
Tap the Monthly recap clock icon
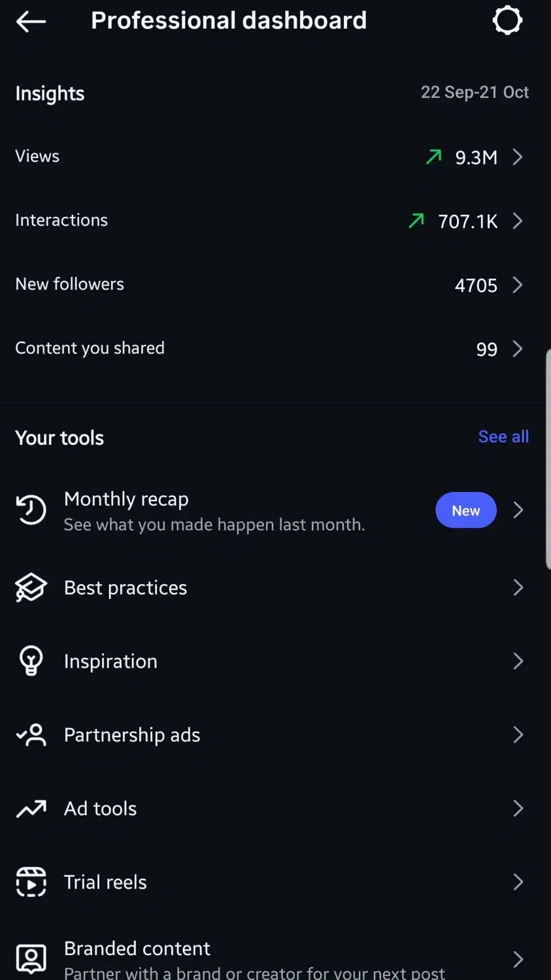tap(31, 510)
